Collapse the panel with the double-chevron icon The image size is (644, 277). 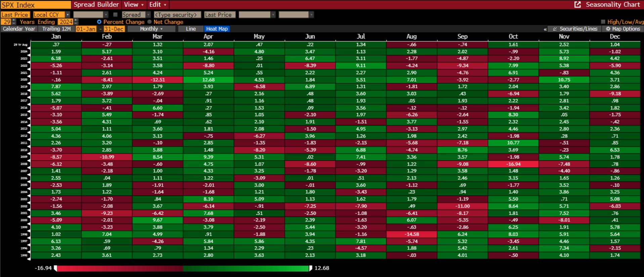pyautogui.click(x=545, y=29)
